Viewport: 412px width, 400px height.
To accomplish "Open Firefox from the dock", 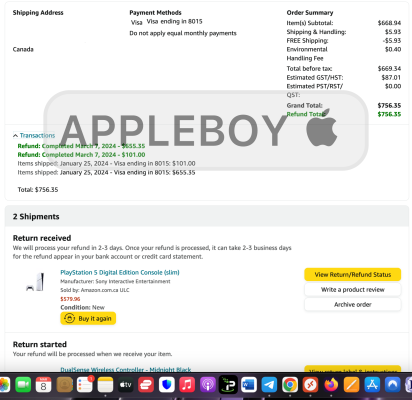I will pos(331,385).
